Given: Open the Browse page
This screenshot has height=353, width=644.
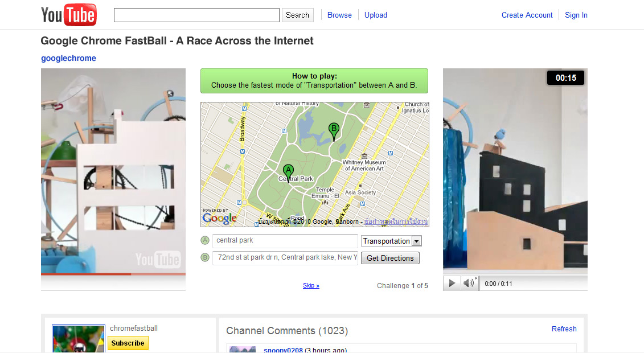Looking at the screenshot, I should click(339, 15).
